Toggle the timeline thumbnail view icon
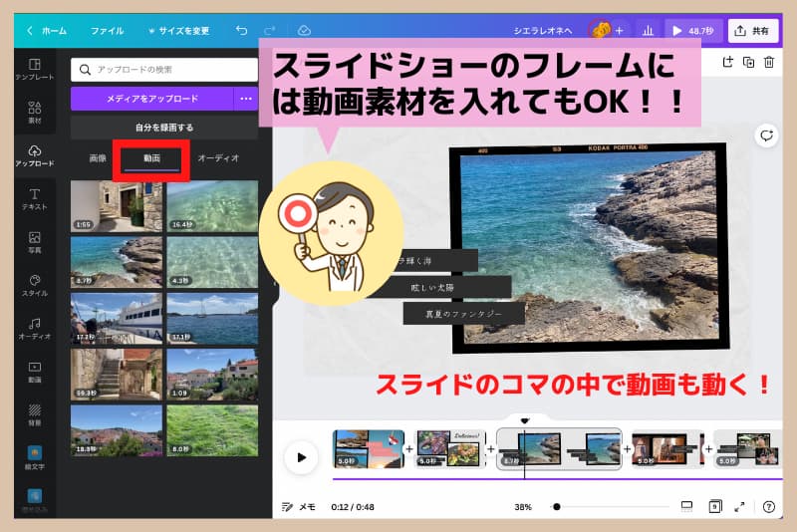Viewport: 797px width, 532px height. tap(686, 506)
